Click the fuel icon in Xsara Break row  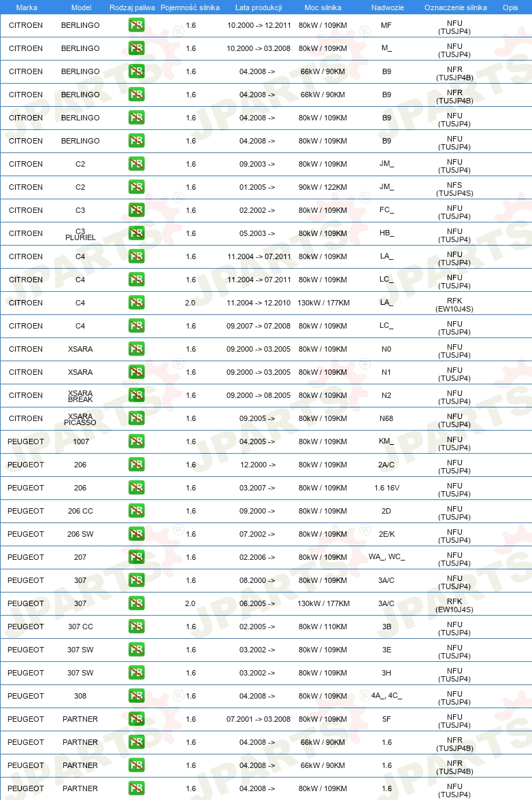pyautogui.click(x=136, y=395)
